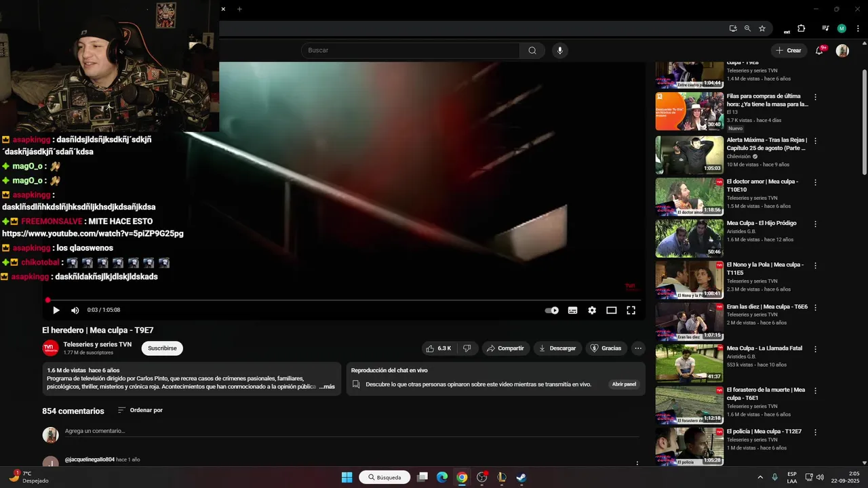Enter fullscreen with the player's fullscreen icon

point(631,310)
